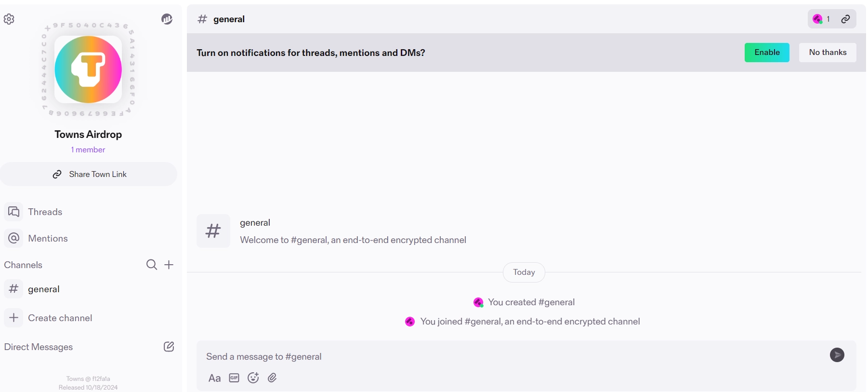
Task: Click avatar beside You created #general
Action: pos(478,302)
